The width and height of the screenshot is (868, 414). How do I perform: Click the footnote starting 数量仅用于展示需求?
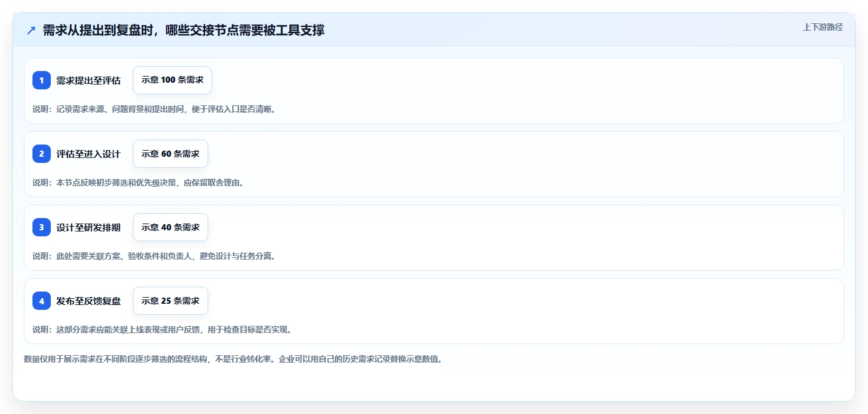(233, 359)
